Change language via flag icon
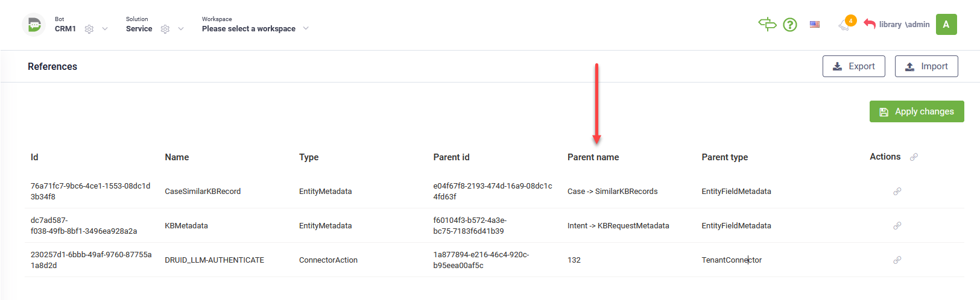This screenshot has height=300, width=980. click(x=815, y=25)
